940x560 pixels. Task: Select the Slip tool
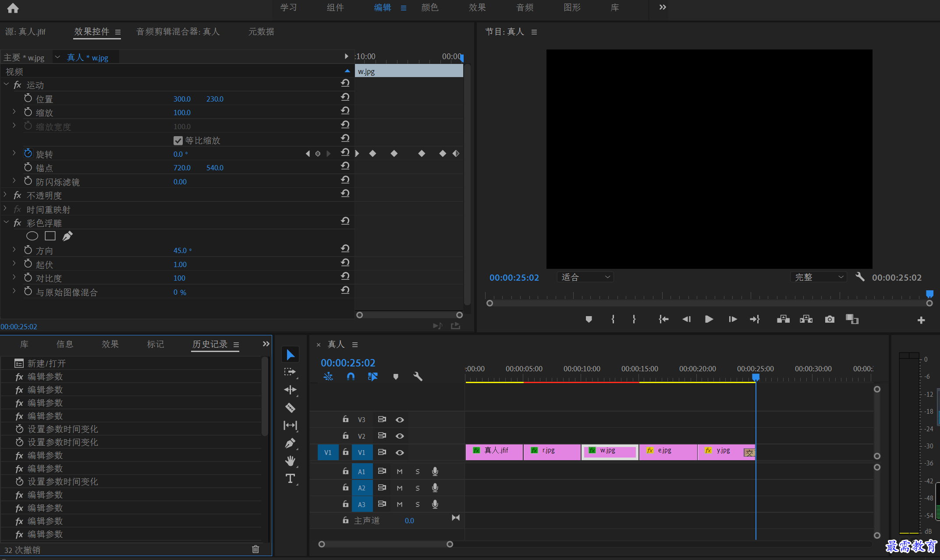pos(290,425)
